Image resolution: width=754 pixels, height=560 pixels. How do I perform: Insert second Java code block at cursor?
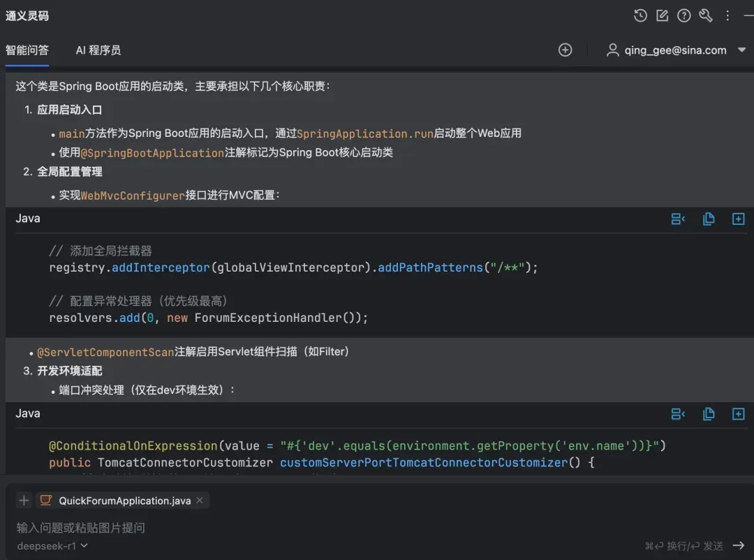(678, 414)
